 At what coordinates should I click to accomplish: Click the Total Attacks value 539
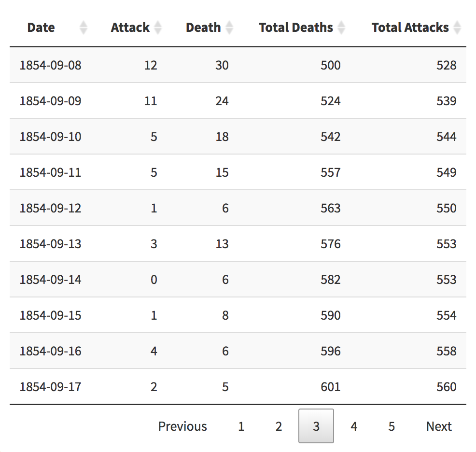(x=446, y=101)
